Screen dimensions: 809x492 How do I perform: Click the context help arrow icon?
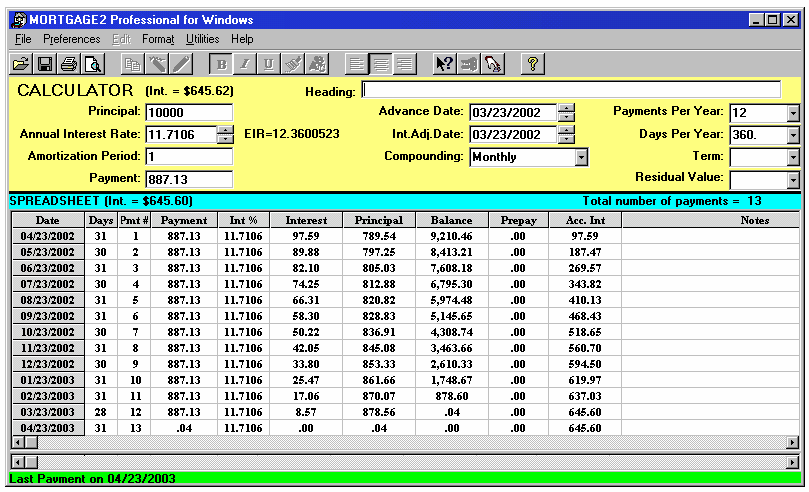(445, 64)
